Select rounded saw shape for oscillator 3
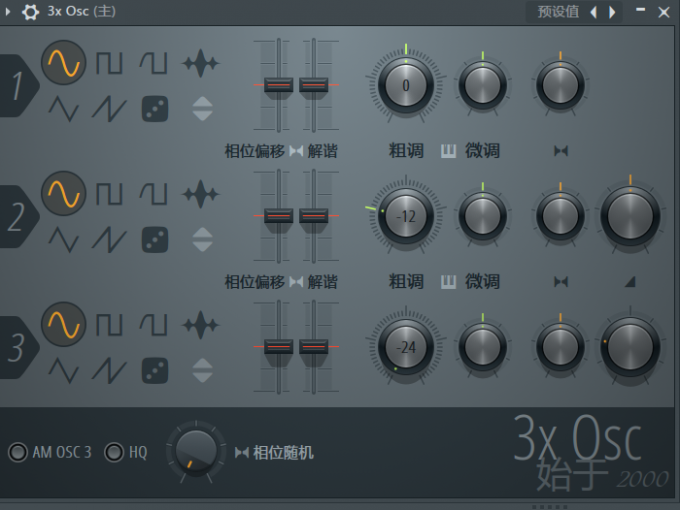 point(154,325)
